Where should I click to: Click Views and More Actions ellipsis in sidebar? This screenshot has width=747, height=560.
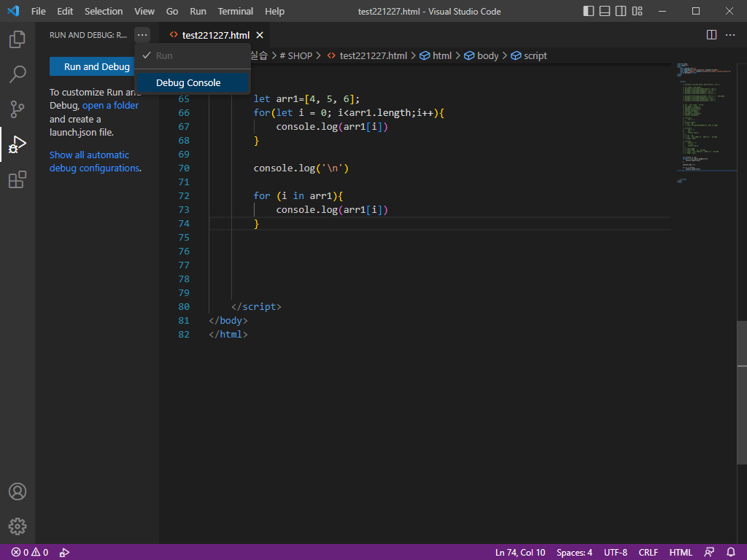142,35
